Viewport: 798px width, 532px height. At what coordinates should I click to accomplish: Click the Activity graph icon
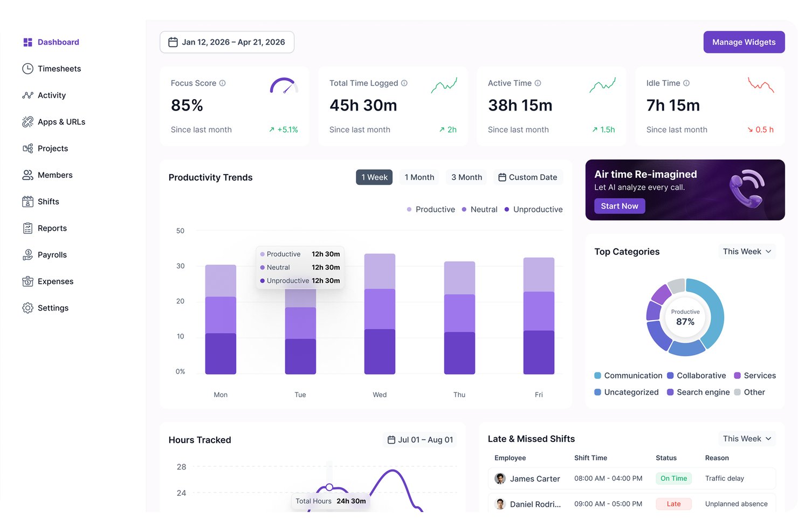[27, 95]
